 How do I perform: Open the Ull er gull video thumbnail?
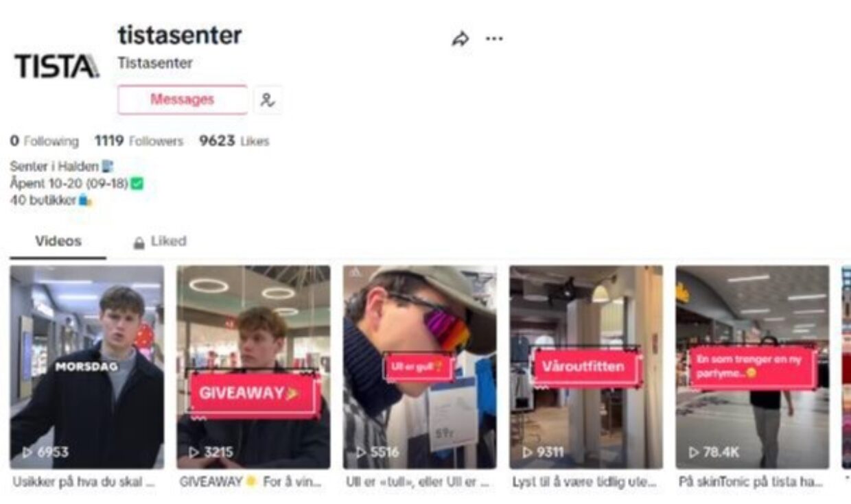(420, 367)
